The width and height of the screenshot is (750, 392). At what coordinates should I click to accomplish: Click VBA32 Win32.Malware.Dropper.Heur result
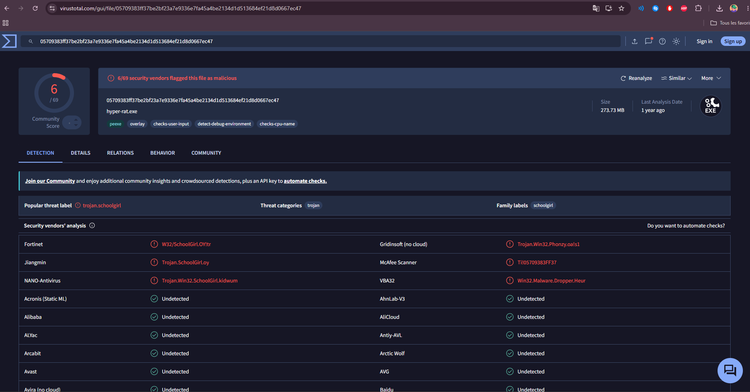551,281
